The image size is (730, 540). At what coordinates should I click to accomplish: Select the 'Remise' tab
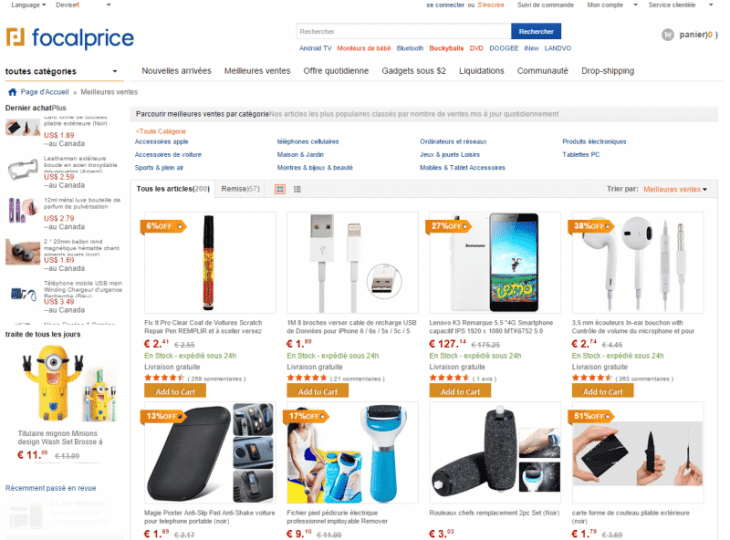point(240,189)
